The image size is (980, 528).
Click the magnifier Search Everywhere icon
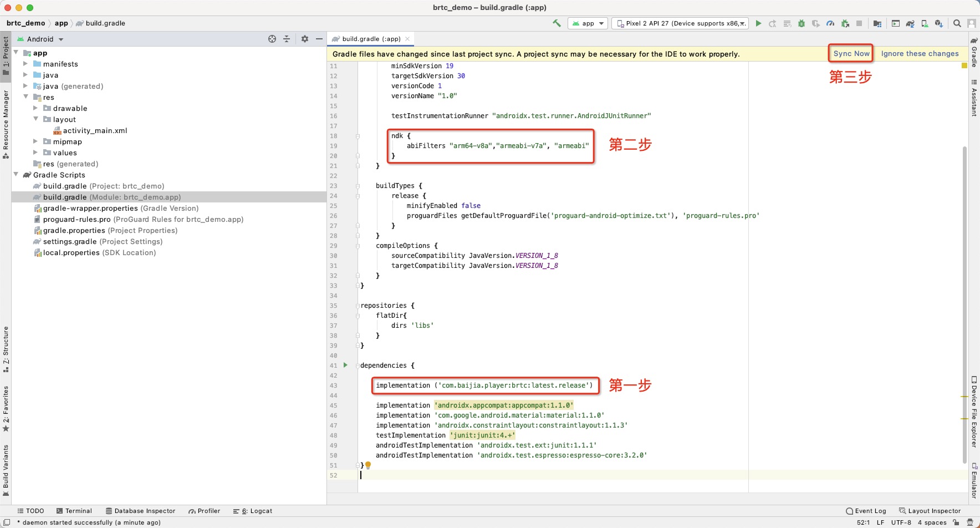957,23
